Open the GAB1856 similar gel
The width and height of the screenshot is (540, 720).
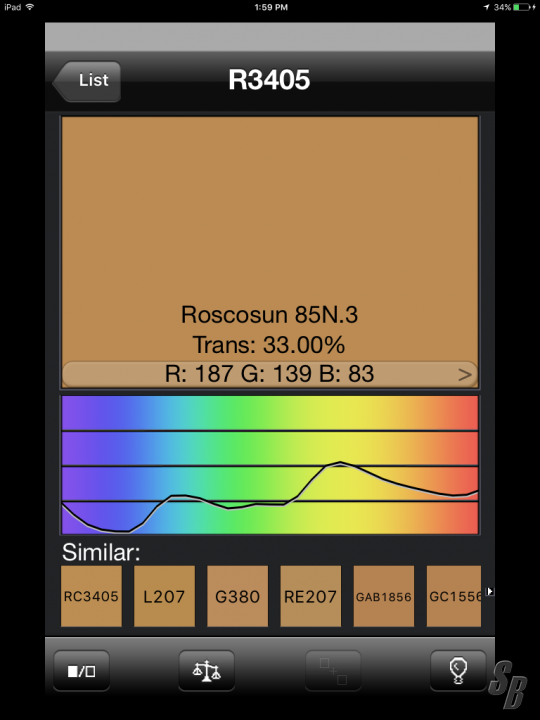click(383, 596)
